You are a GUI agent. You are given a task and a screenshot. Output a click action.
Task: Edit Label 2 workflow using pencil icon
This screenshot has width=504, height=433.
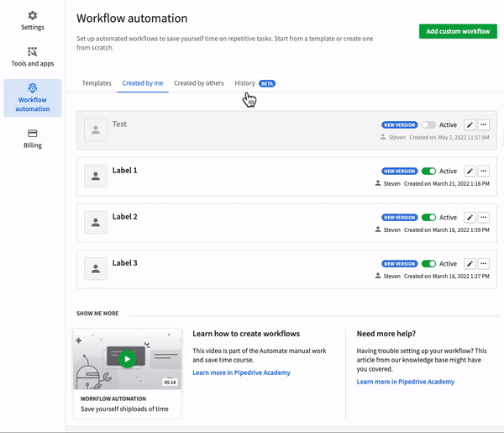(x=470, y=217)
